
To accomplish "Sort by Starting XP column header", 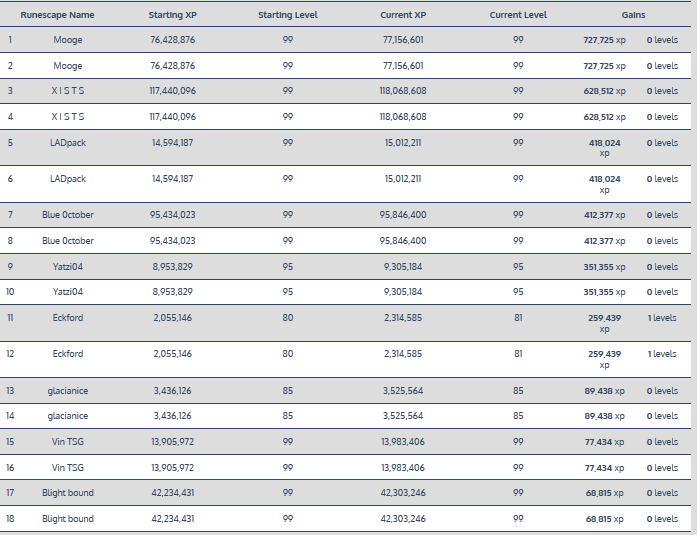I will 172,16.
